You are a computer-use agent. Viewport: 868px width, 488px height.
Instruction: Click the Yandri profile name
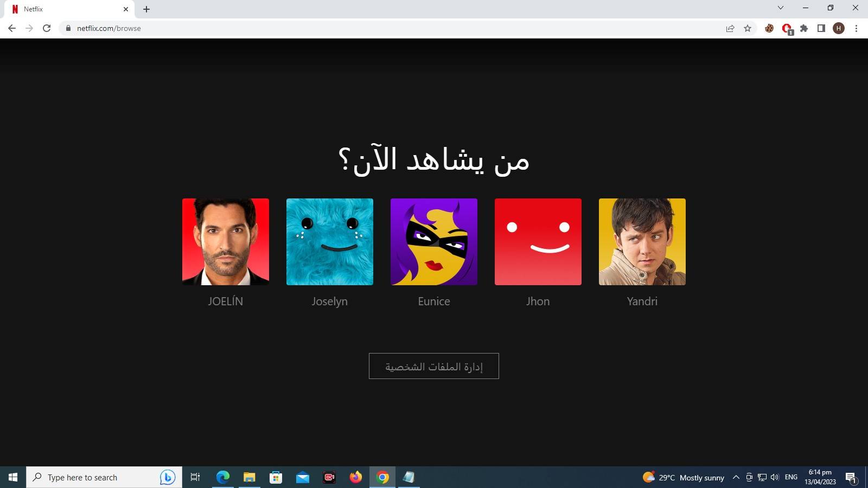click(x=642, y=301)
